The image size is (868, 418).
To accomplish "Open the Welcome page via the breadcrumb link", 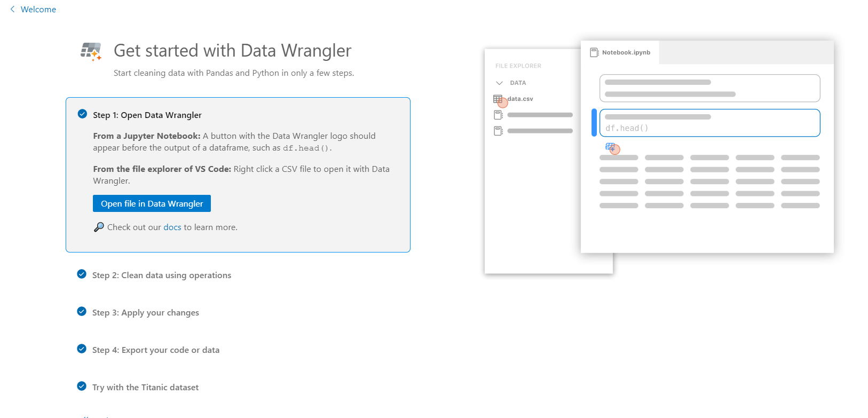I will 38,9.
